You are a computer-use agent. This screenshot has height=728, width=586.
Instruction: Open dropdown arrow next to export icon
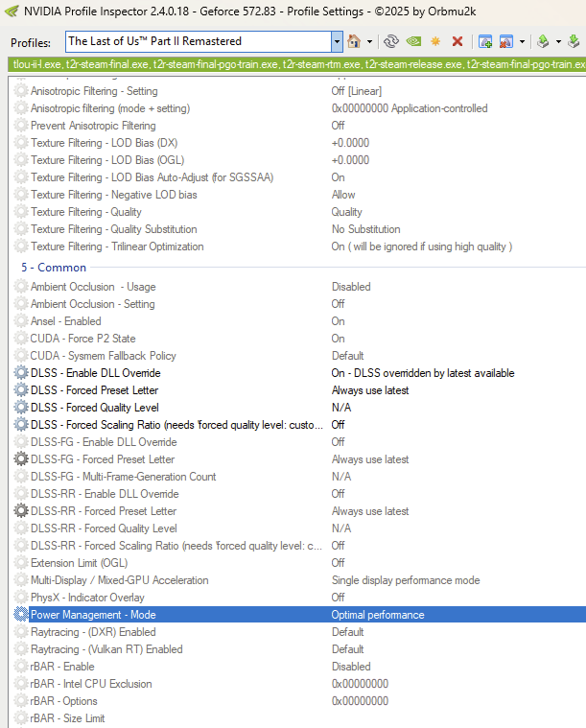(x=557, y=41)
